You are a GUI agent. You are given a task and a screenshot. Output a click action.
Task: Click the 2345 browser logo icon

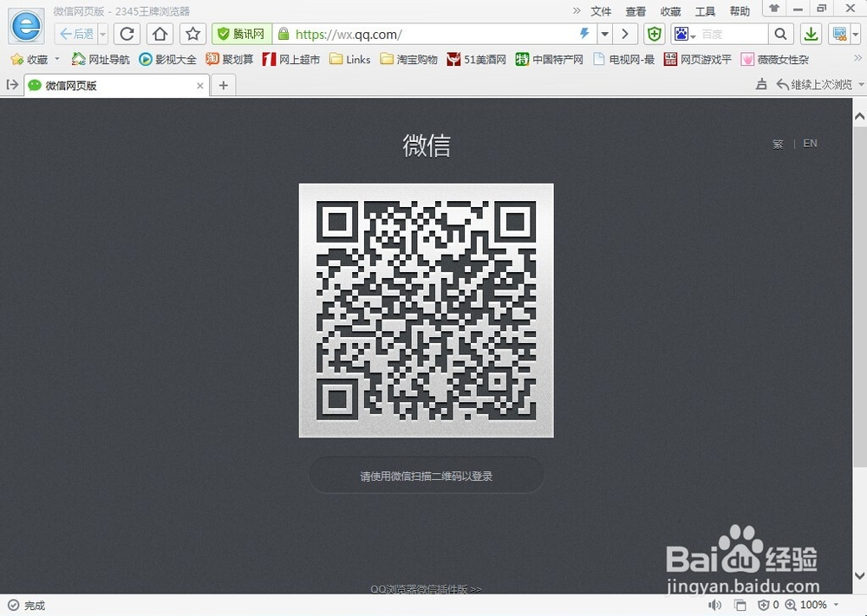tap(26, 26)
